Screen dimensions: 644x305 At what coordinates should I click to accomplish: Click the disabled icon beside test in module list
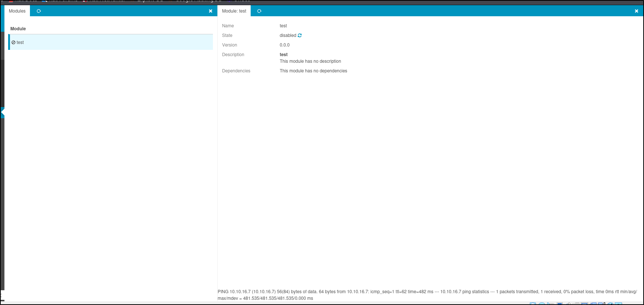[13, 42]
